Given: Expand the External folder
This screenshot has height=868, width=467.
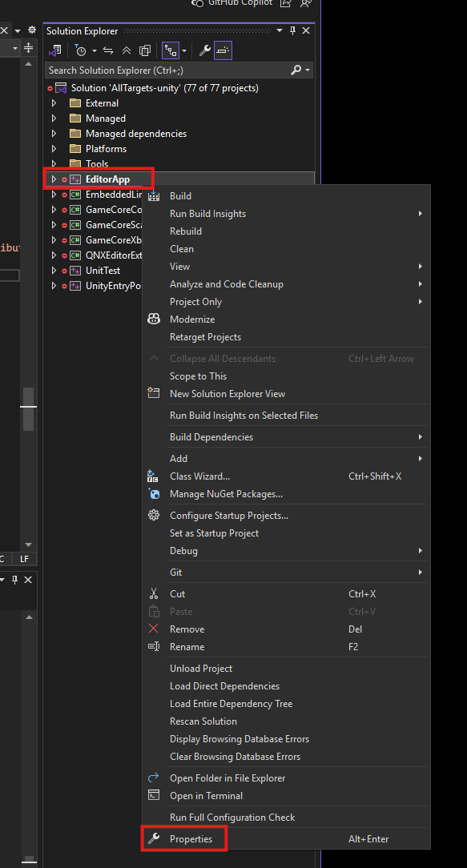Looking at the screenshot, I should [x=54, y=103].
